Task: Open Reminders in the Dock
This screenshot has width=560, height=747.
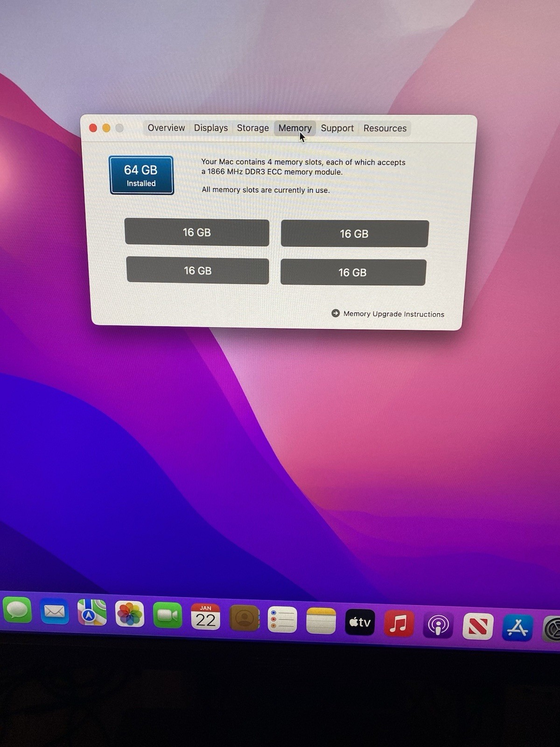Action: (x=282, y=620)
